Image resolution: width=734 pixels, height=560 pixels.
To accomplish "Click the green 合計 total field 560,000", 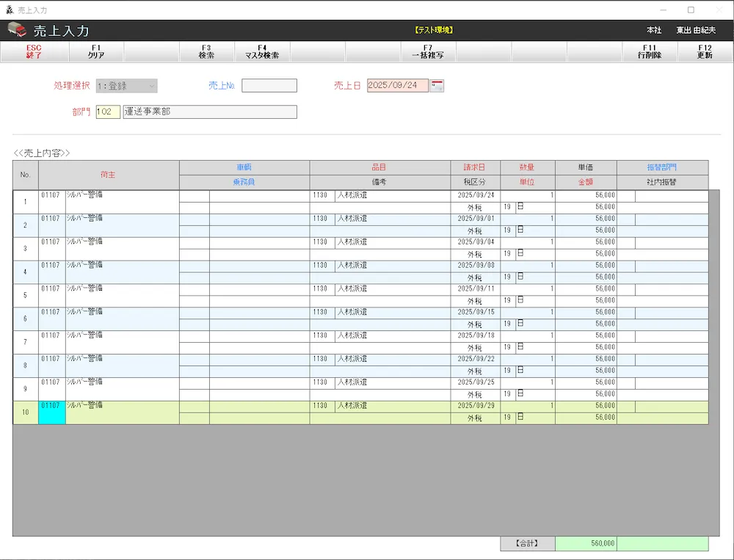I will pos(586,544).
